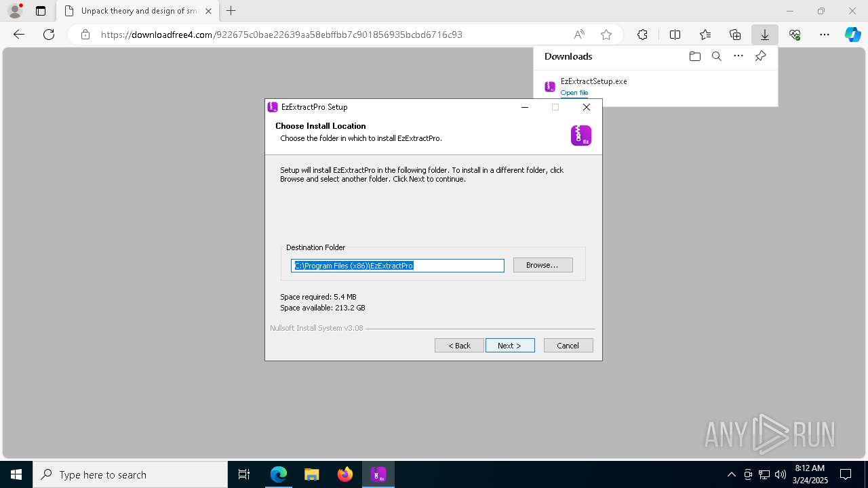The height and width of the screenshot is (488, 868).
Task: Click the taskbar search box
Action: 130,474
